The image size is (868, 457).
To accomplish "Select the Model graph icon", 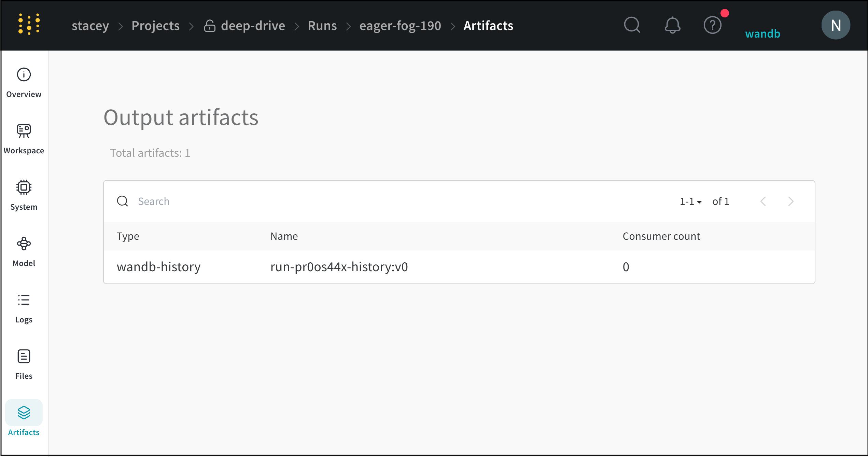I will tap(24, 244).
